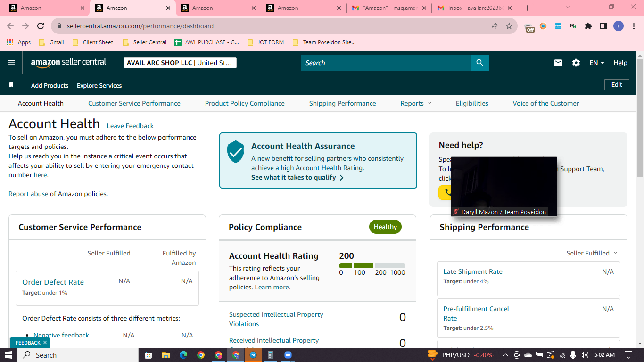This screenshot has width=644, height=362.
Task: Open Suspected Intellectual Property Violations link
Action: pyautogui.click(x=276, y=319)
